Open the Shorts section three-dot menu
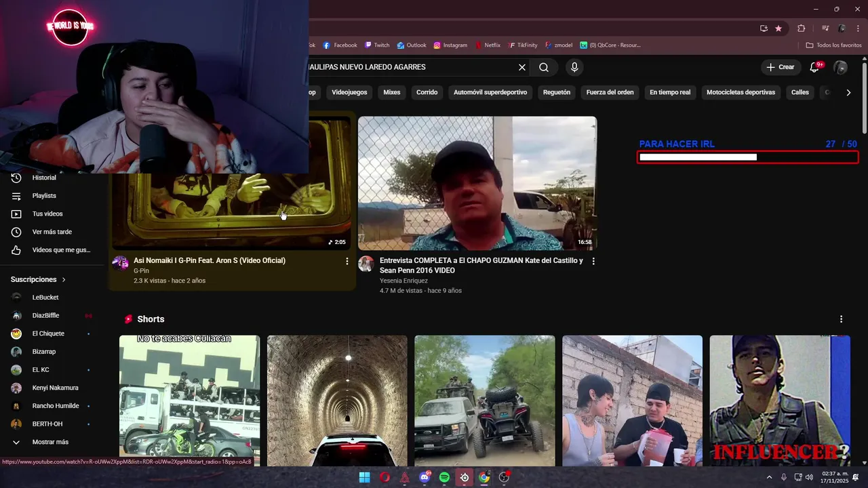This screenshot has width=868, height=488. click(x=842, y=319)
